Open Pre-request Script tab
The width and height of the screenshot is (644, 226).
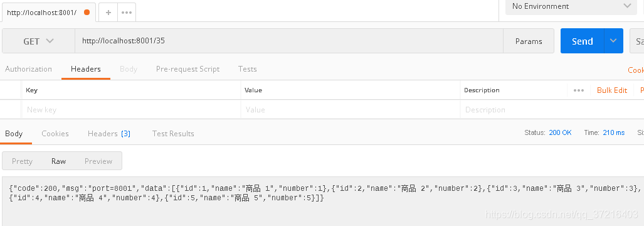tap(187, 69)
